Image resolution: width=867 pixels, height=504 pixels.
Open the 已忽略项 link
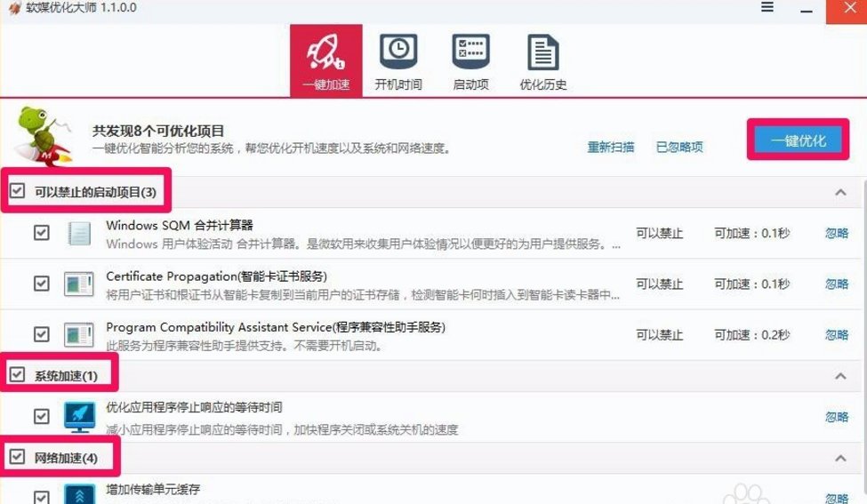[x=679, y=147]
